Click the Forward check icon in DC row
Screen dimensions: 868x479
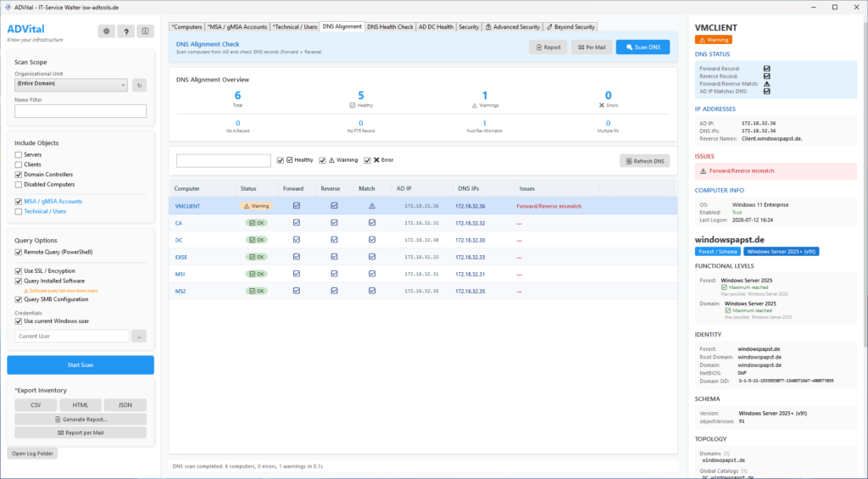296,240
